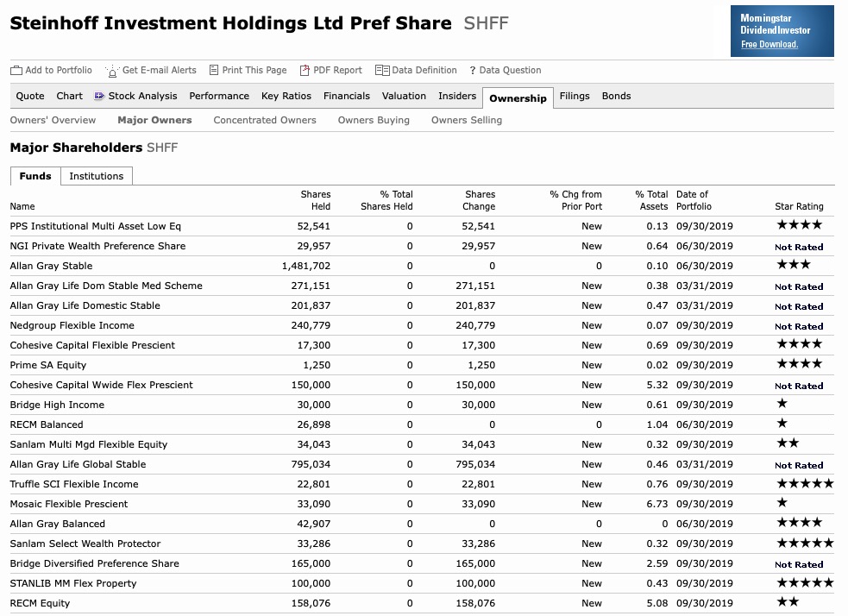The height and width of the screenshot is (616, 848).
Task: Open the Chart tab
Action: click(68, 97)
